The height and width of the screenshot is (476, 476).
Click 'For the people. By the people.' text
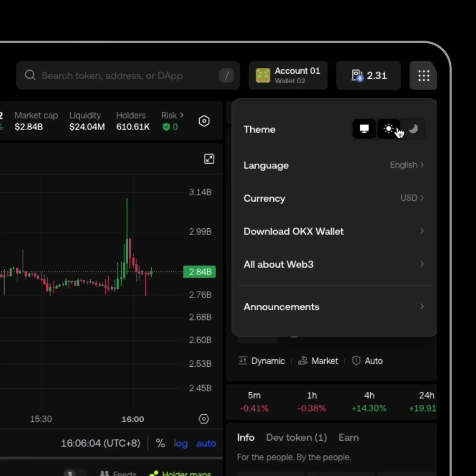pyautogui.click(x=294, y=457)
